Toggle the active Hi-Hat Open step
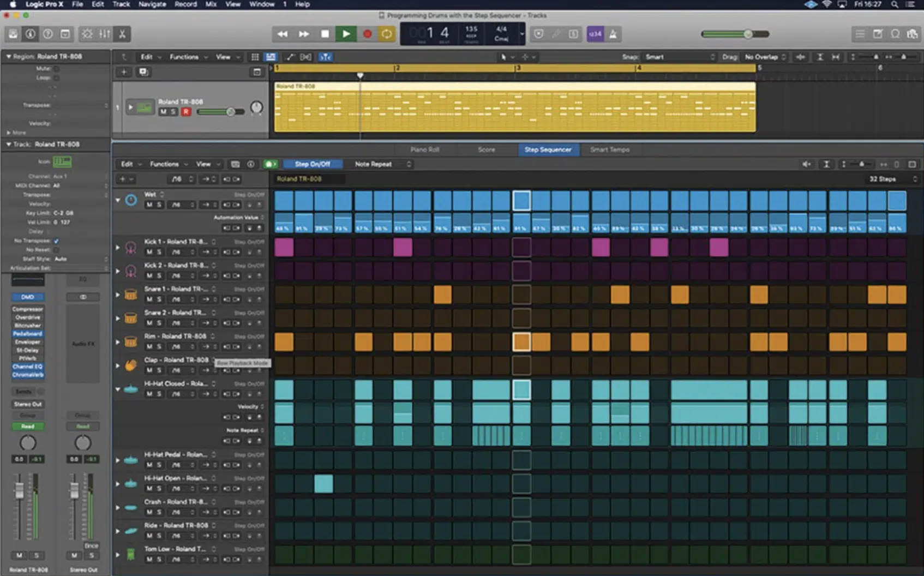The width and height of the screenshot is (924, 576). pos(323,484)
